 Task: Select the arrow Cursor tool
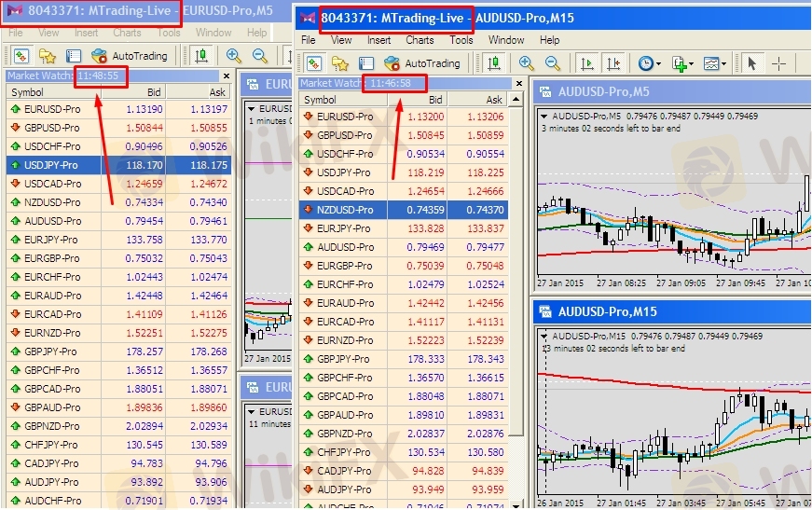coord(752,63)
